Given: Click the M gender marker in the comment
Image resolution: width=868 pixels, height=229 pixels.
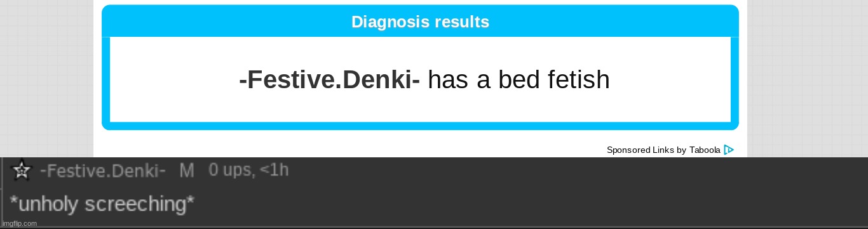Looking at the screenshot, I should (186, 170).
